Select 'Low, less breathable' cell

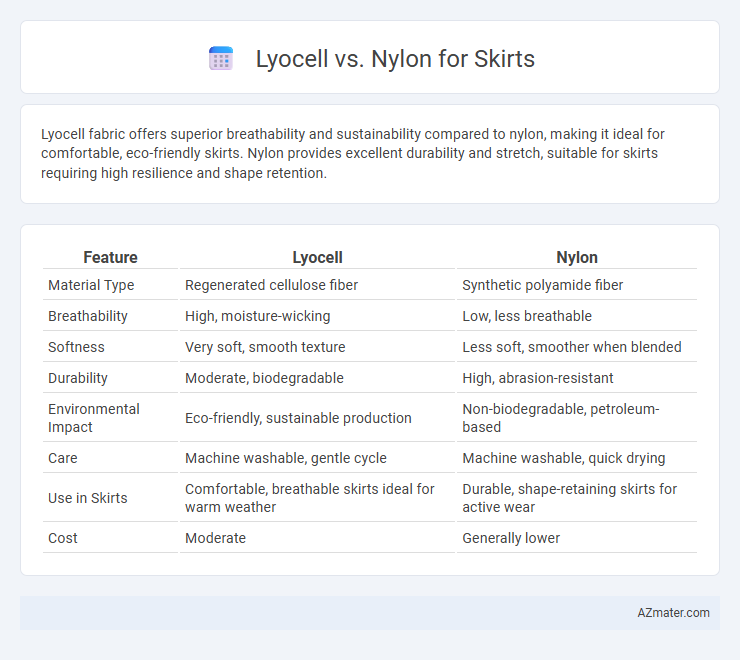[527, 316]
